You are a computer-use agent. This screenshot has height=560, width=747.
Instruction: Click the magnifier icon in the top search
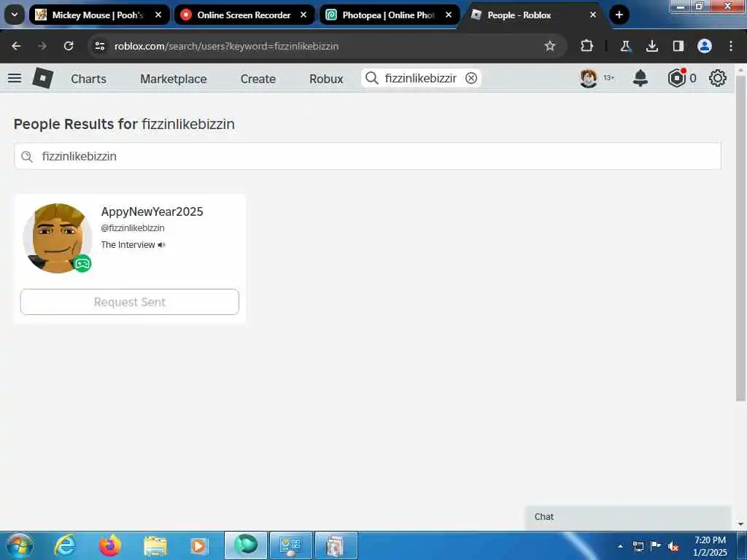(x=372, y=78)
